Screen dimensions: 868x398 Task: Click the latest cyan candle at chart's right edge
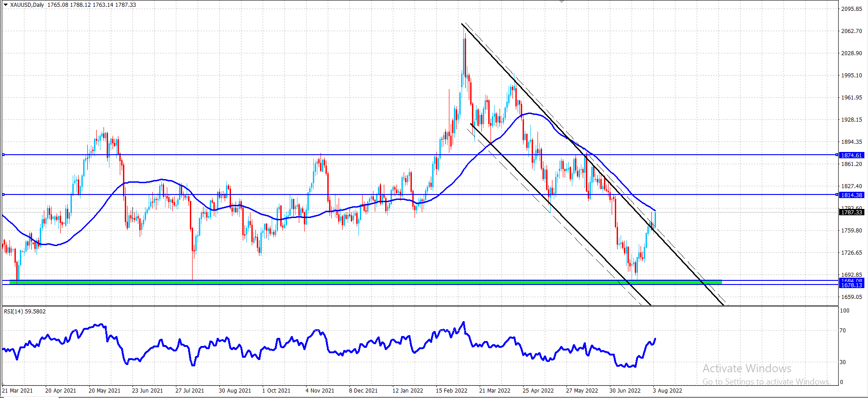[655, 219]
